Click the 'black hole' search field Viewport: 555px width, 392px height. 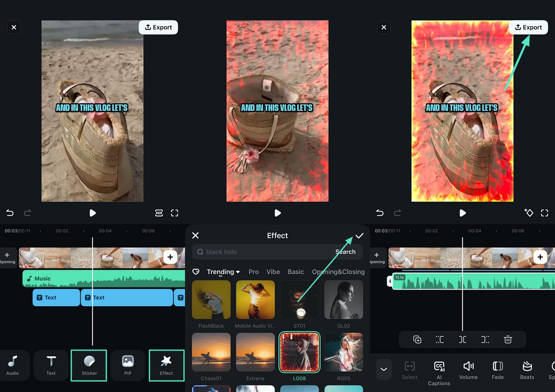260,252
